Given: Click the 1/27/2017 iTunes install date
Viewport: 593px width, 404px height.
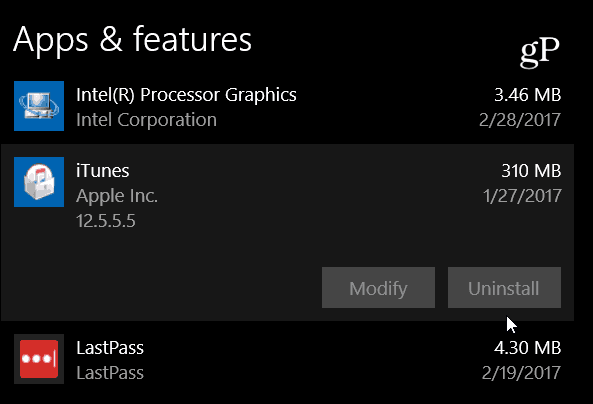Looking at the screenshot, I should point(522,196).
